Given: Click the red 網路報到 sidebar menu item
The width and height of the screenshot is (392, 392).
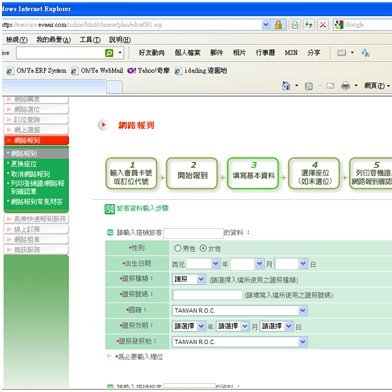Looking at the screenshot, I should pyautogui.click(x=36, y=140).
